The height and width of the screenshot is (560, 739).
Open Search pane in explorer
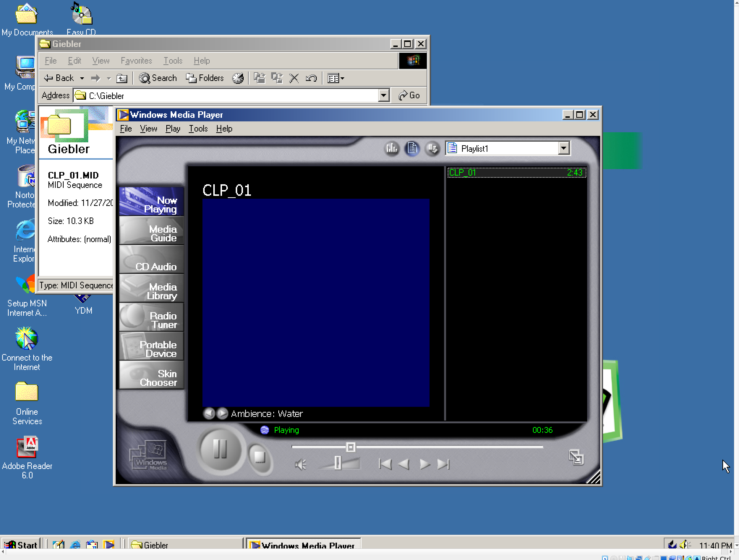pos(158,78)
